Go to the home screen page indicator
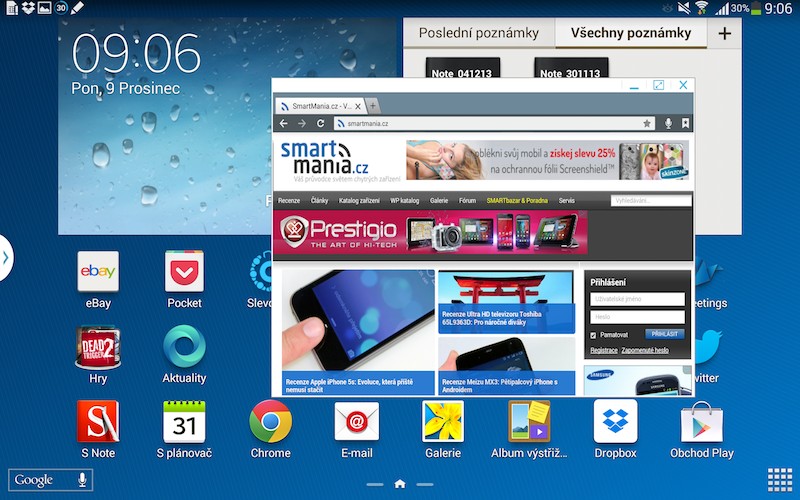 click(x=400, y=484)
